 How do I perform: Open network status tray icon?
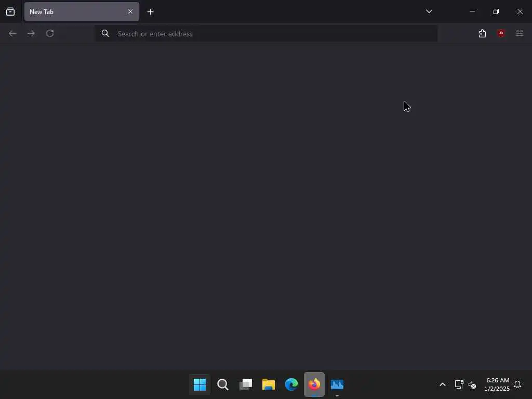pyautogui.click(x=459, y=384)
